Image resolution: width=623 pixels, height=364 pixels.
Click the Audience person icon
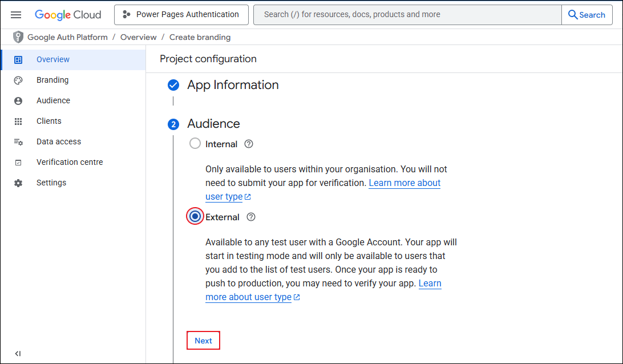click(x=18, y=101)
